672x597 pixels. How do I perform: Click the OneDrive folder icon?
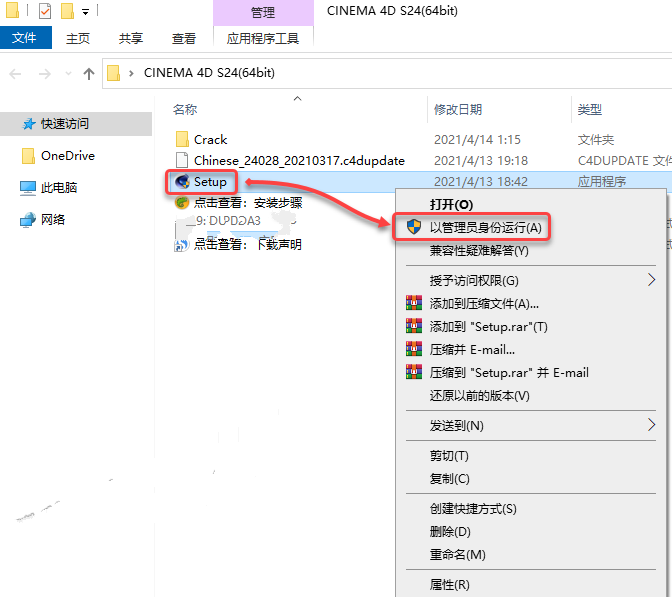tap(28, 156)
